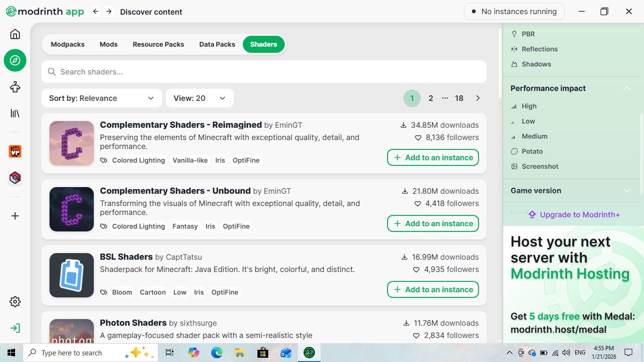Open the Skins icon in sidebar
This screenshot has width=644, height=362.
coord(15,87)
